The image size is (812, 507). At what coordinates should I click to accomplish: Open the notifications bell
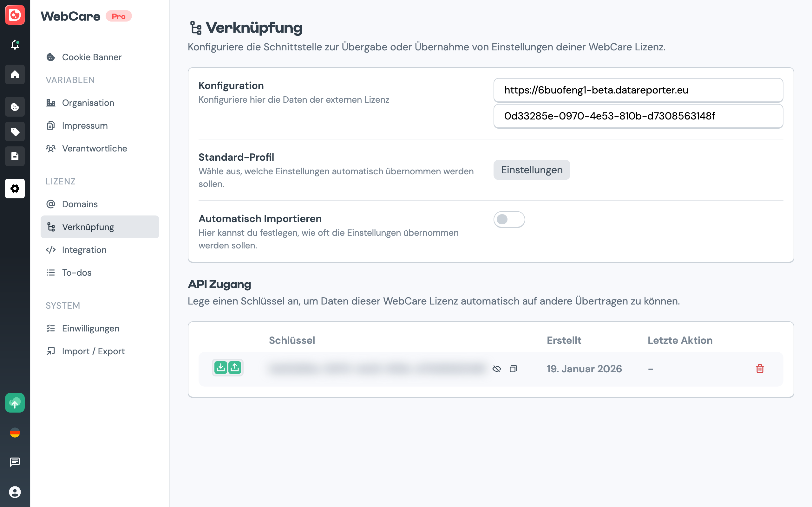coord(15,45)
